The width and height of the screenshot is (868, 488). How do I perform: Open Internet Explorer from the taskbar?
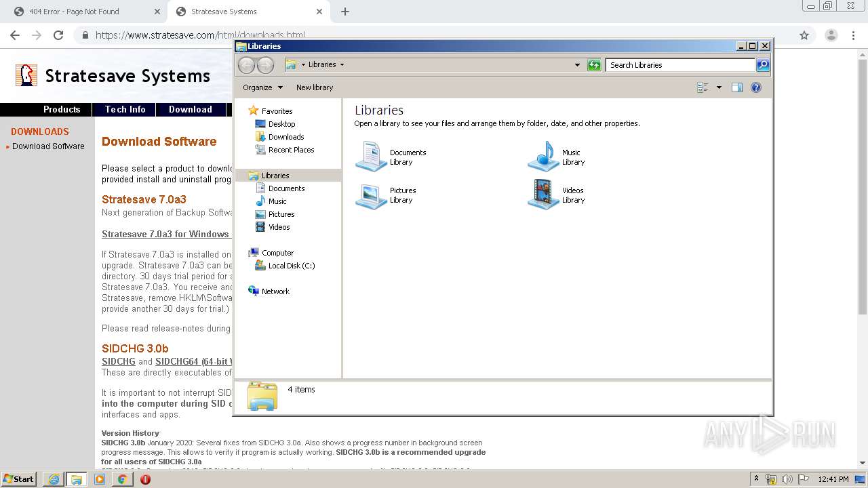coord(54,479)
